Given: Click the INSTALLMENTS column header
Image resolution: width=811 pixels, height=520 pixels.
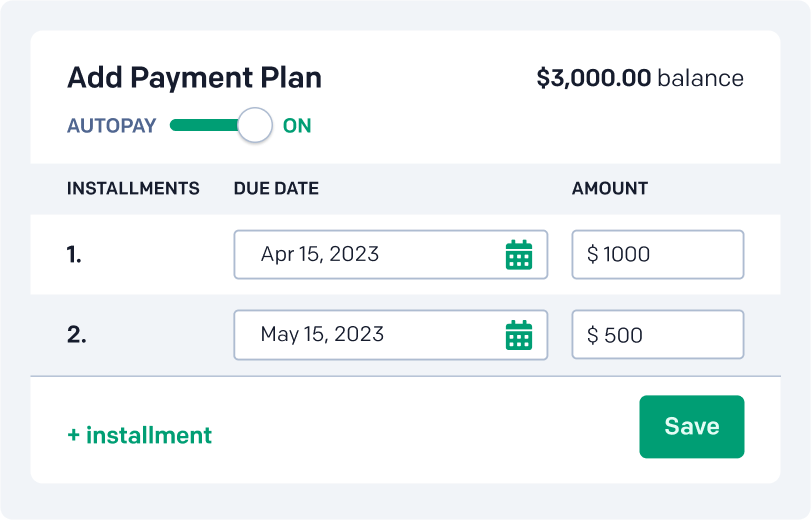Looking at the screenshot, I should point(133,188).
